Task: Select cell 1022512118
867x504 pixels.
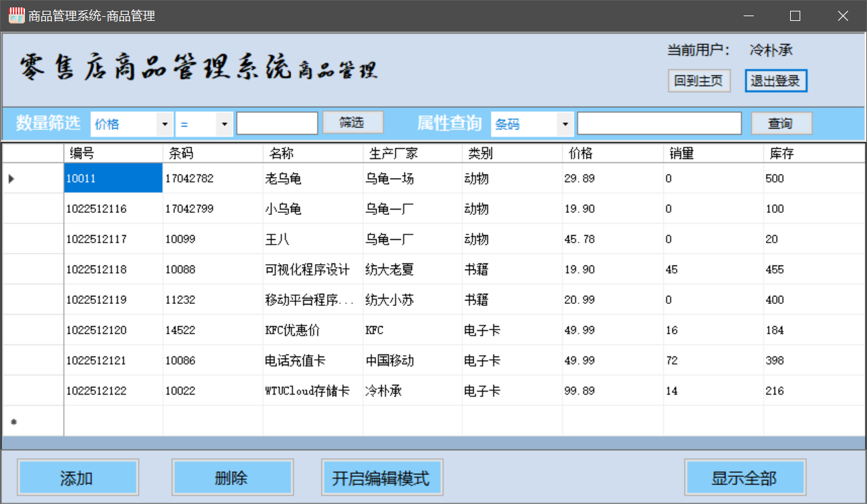Action: [113, 270]
